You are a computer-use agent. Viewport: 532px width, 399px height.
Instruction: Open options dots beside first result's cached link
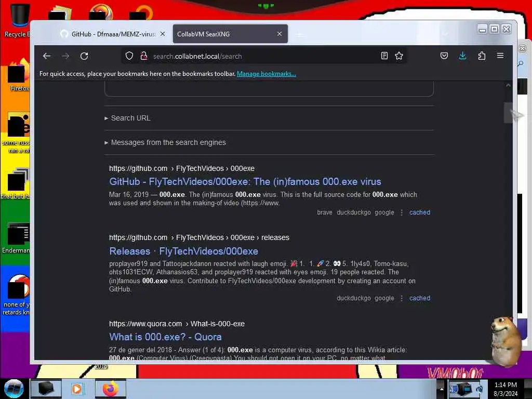pos(402,212)
